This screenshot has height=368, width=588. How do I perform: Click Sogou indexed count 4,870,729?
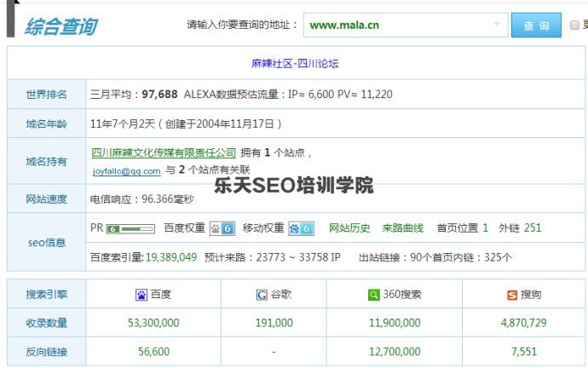point(523,323)
